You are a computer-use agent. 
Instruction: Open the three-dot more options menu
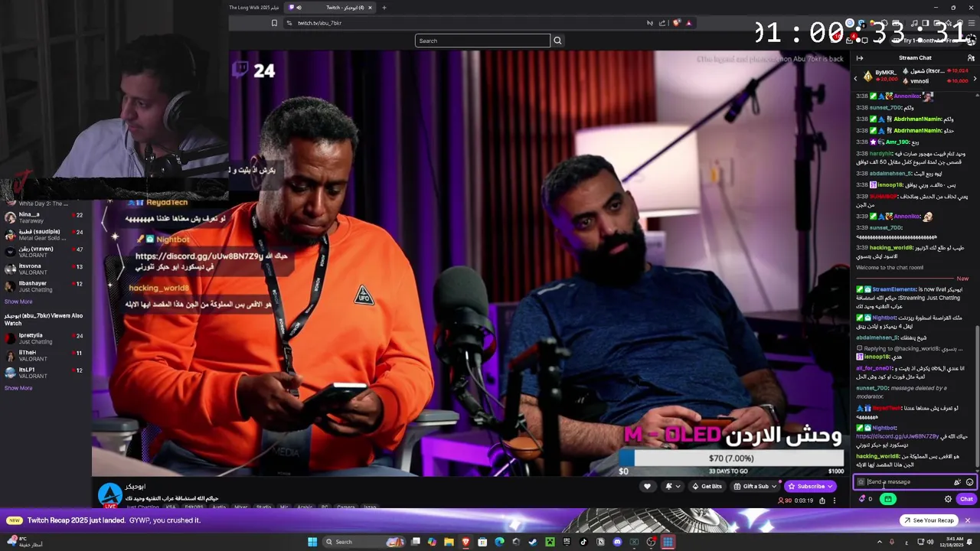click(x=835, y=500)
